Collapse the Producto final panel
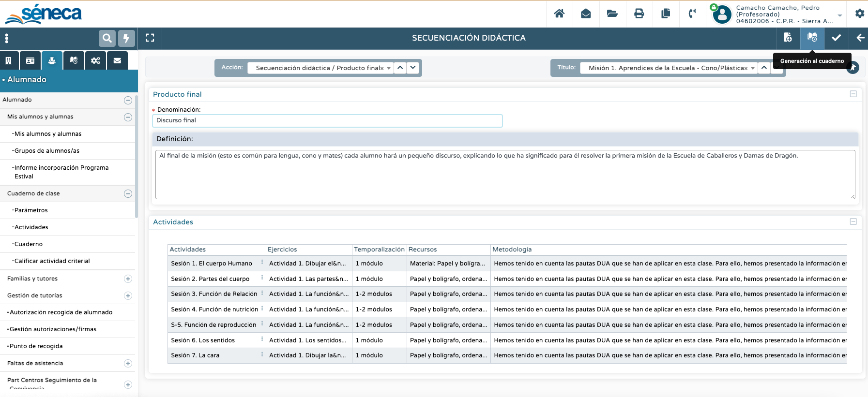Screen dimensions: 868x397 point(853,94)
